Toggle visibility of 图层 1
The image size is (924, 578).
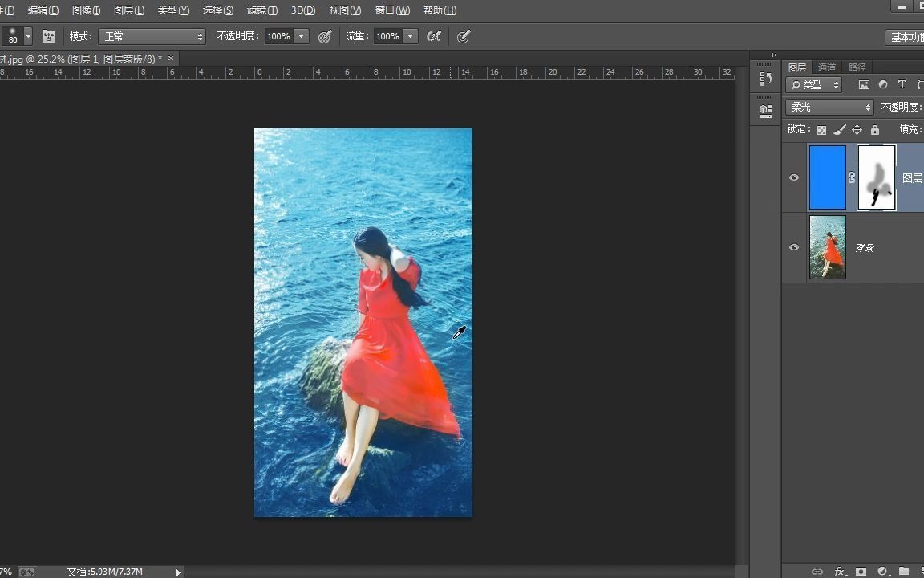point(793,177)
